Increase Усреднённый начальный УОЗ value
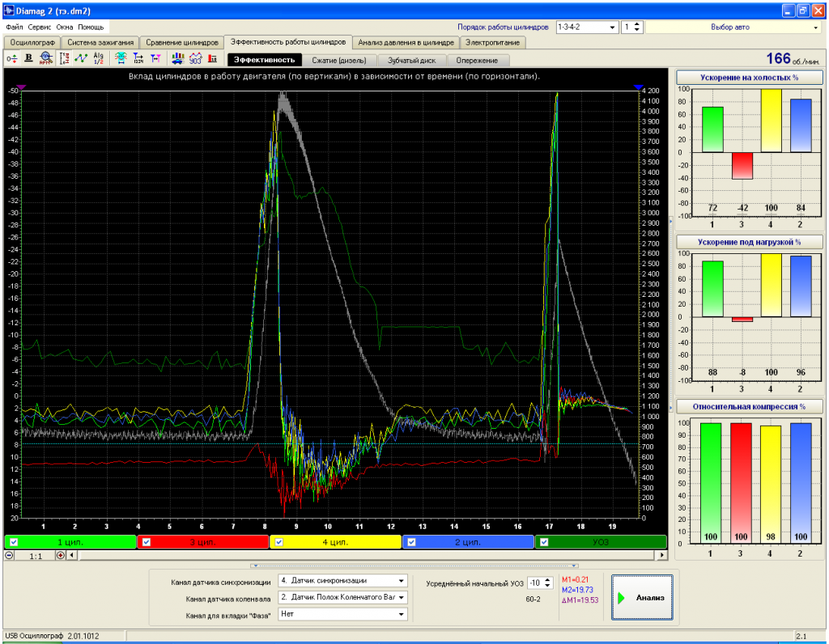 pos(548,580)
